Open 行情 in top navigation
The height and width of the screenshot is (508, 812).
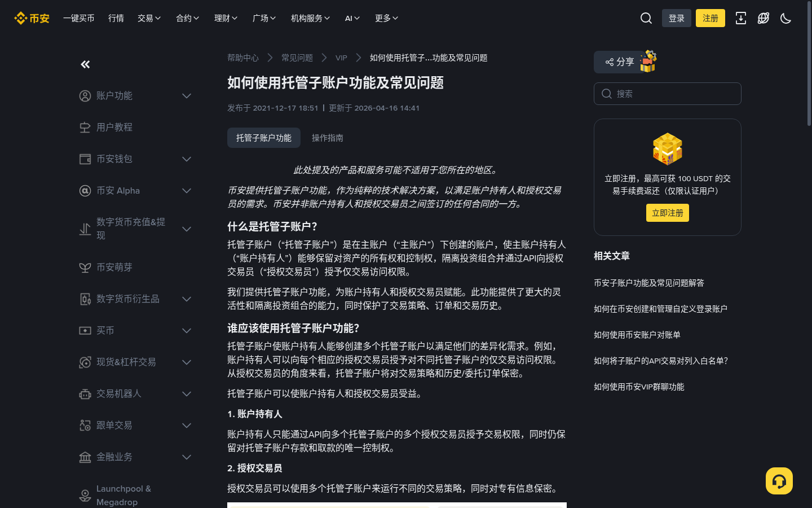[x=116, y=18]
